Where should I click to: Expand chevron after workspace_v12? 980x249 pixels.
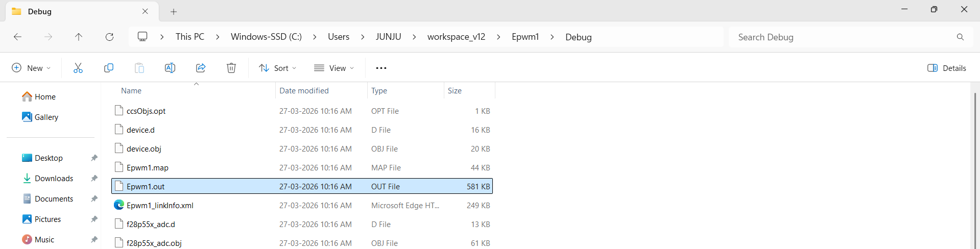(498, 37)
